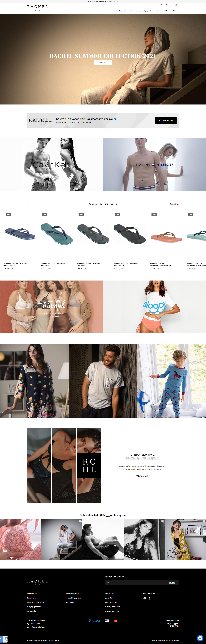Open the shopping bag cart icon
The image size is (206, 644).
176,5
